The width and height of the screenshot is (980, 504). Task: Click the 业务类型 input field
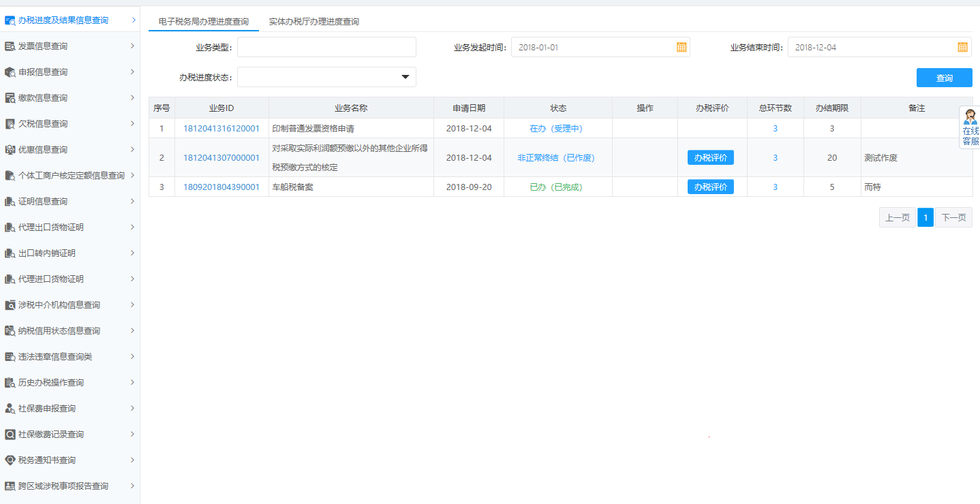pos(326,47)
